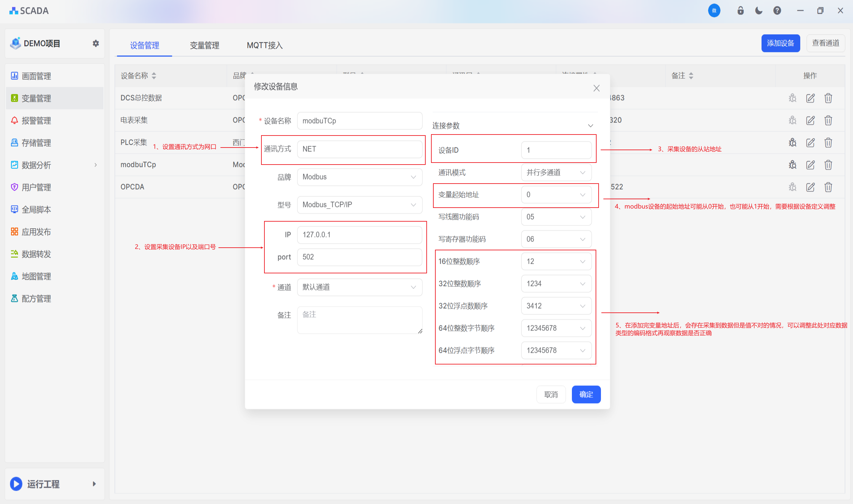The image size is (853, 504).
Task: Click edit icon for DCS总控数据 row
Action: click(810, 98)
